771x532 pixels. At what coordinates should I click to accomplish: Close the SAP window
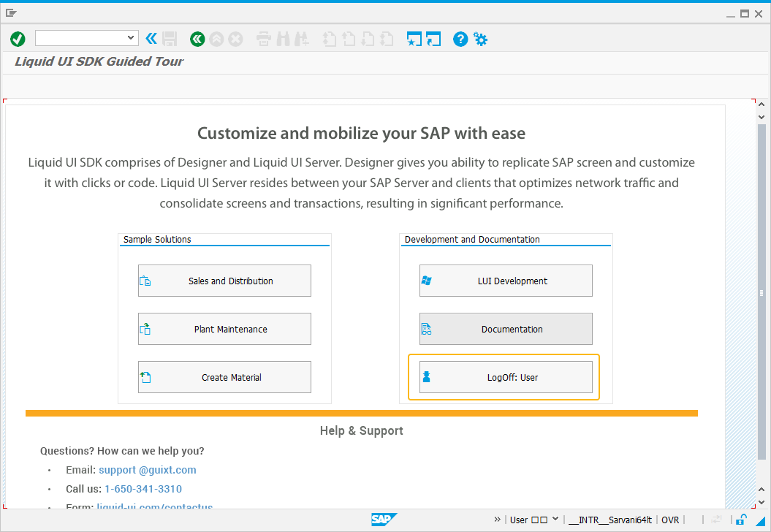click(759, 14)
